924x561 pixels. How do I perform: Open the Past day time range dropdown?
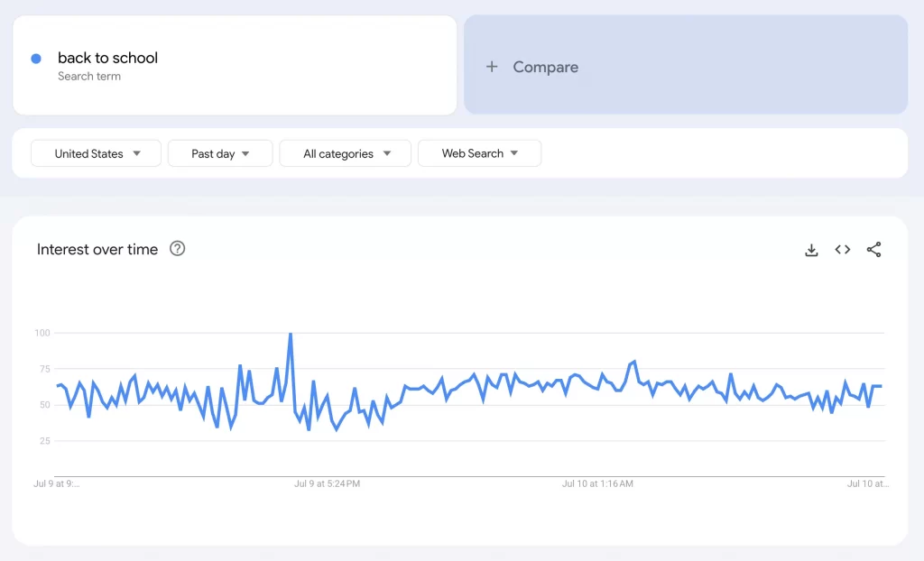220,153
